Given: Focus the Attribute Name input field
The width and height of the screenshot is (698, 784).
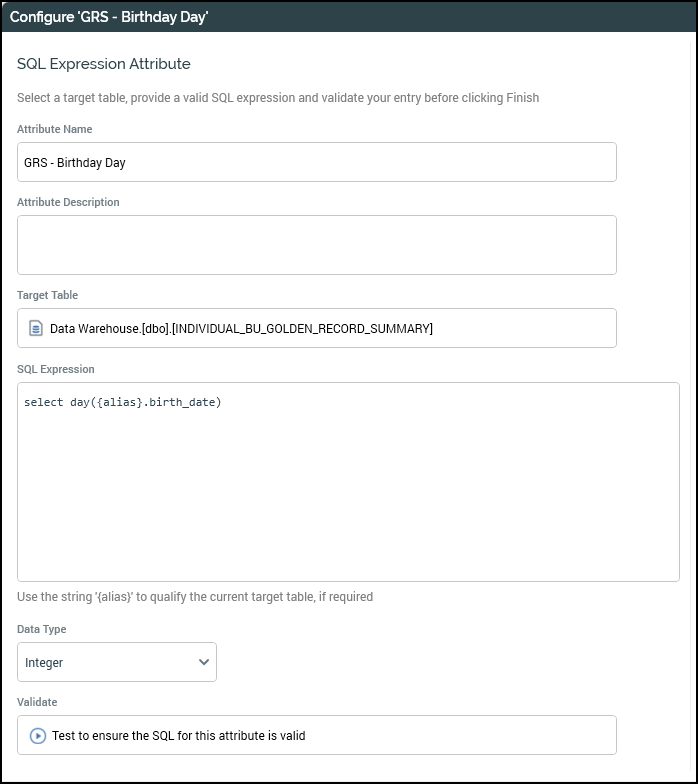Looking at the screenshot, I should (x=316, y=162).
